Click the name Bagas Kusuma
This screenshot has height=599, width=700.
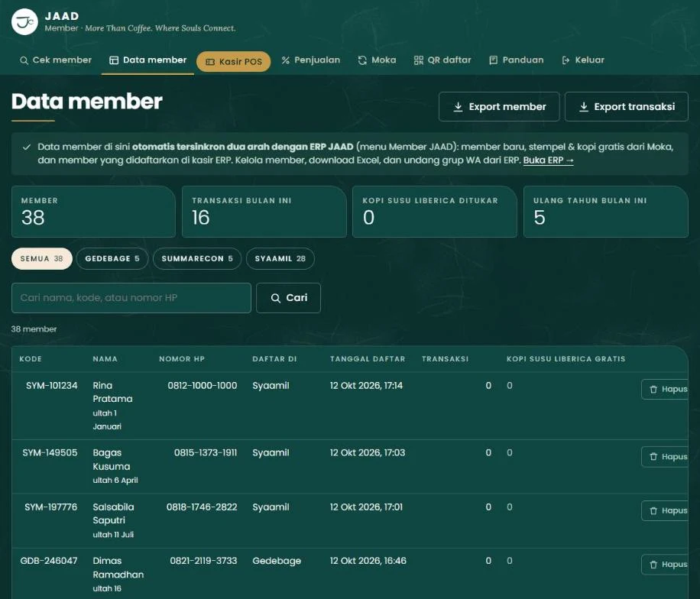click(x=112, y=460)
